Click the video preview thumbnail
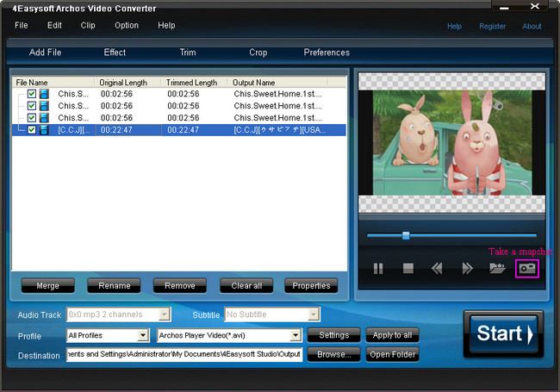This screenshot has width=560, height=392. 451,143
